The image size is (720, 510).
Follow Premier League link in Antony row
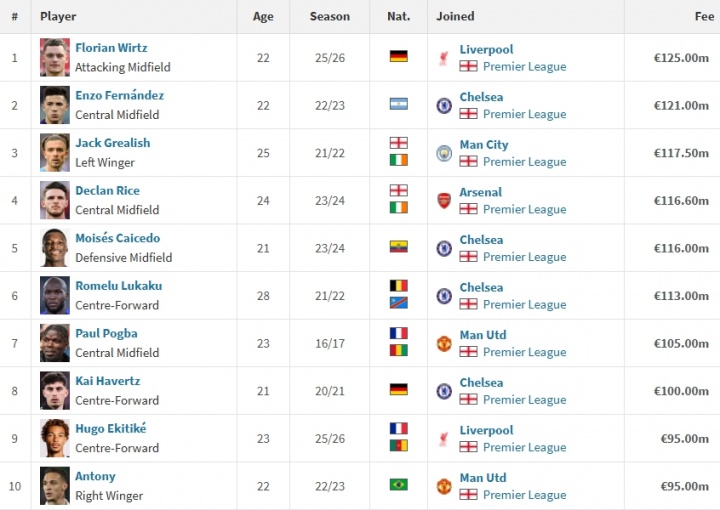[x=524, y=495]
